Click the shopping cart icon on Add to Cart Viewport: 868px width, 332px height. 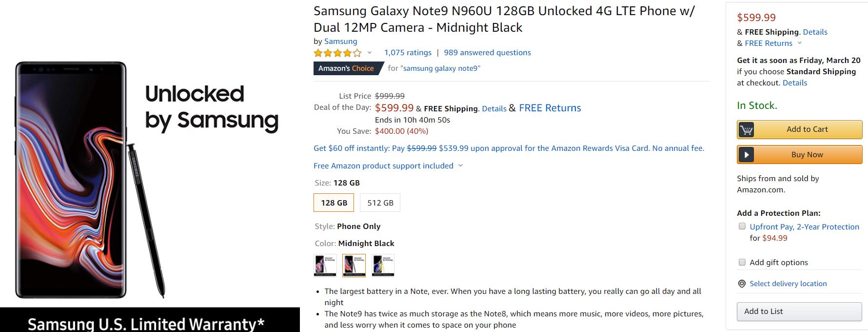coord(746,130)
